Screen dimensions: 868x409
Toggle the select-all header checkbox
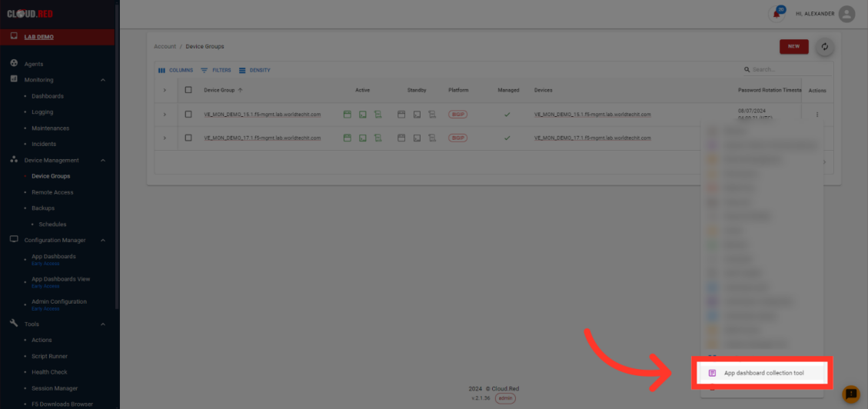tap(188, 90)
